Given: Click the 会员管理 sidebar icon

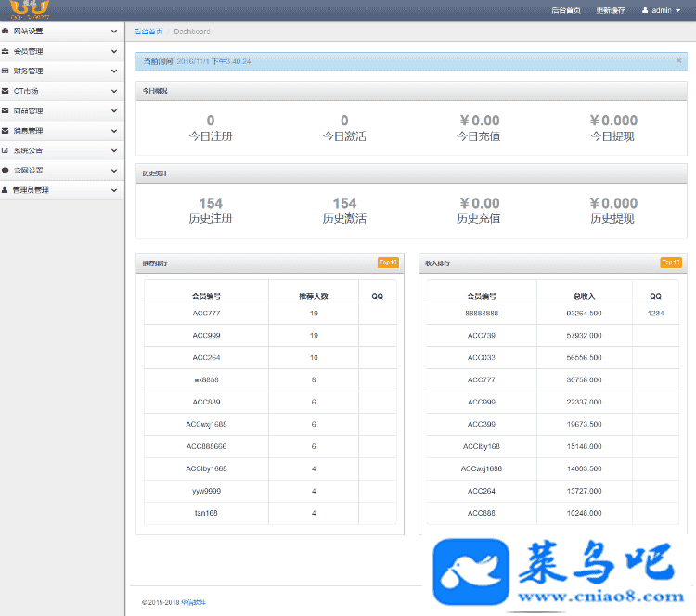Looking at the screenshot, I should tap(6, 51).
